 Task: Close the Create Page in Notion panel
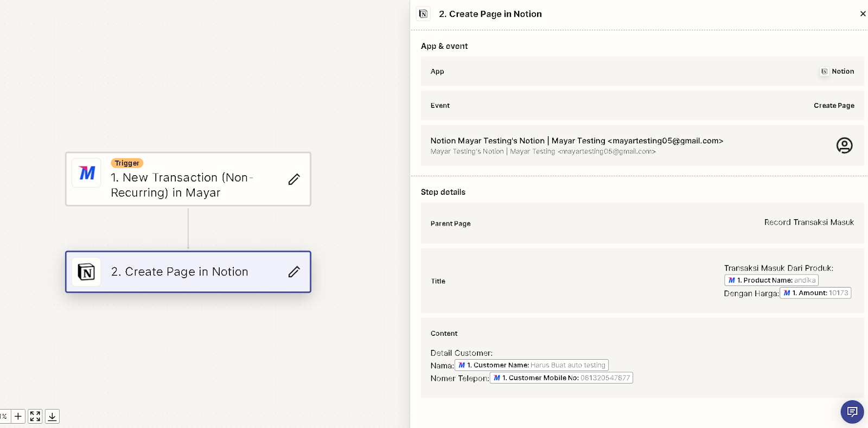point(863,14)
